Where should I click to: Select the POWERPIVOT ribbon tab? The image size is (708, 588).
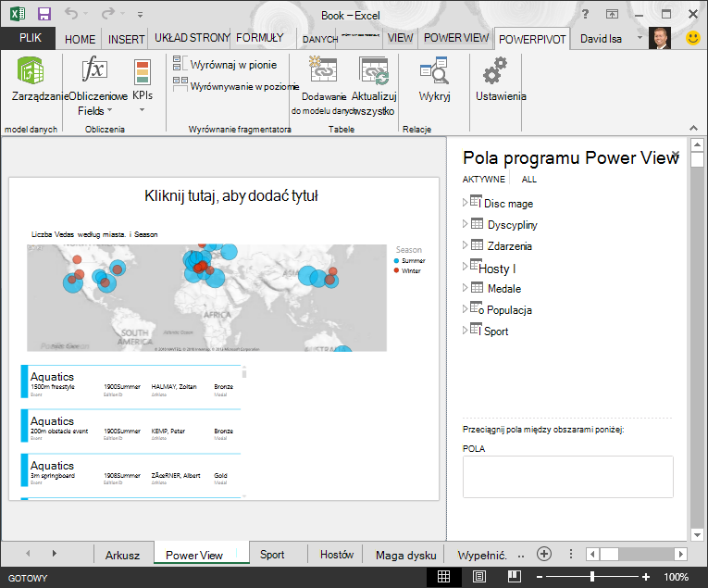tap(532, 39)
